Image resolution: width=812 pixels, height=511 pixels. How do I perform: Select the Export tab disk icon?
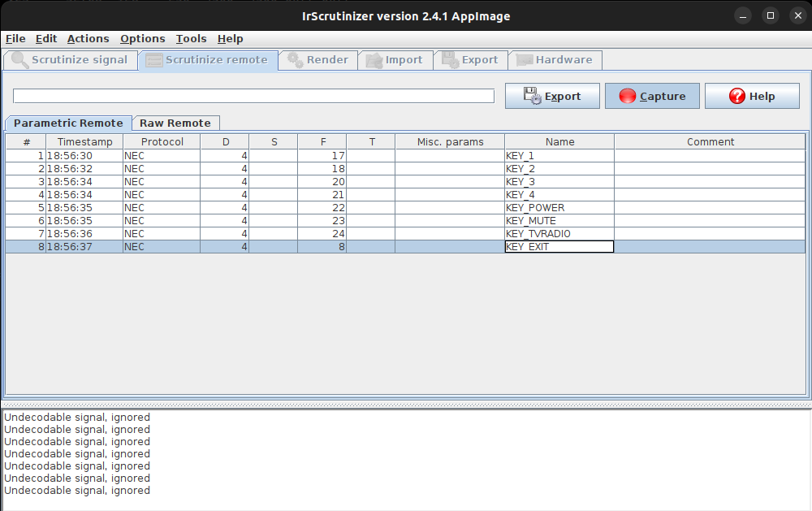[x=450, y=60]
